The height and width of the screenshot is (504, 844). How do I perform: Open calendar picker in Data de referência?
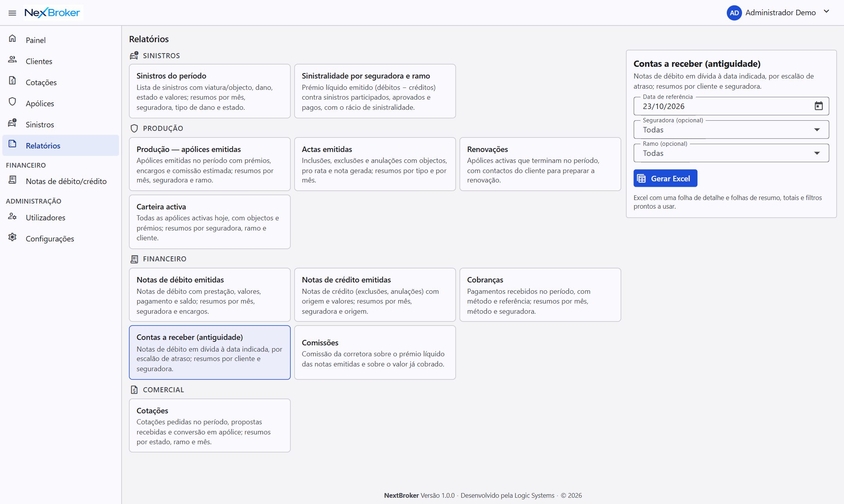[x=819, y=106]
